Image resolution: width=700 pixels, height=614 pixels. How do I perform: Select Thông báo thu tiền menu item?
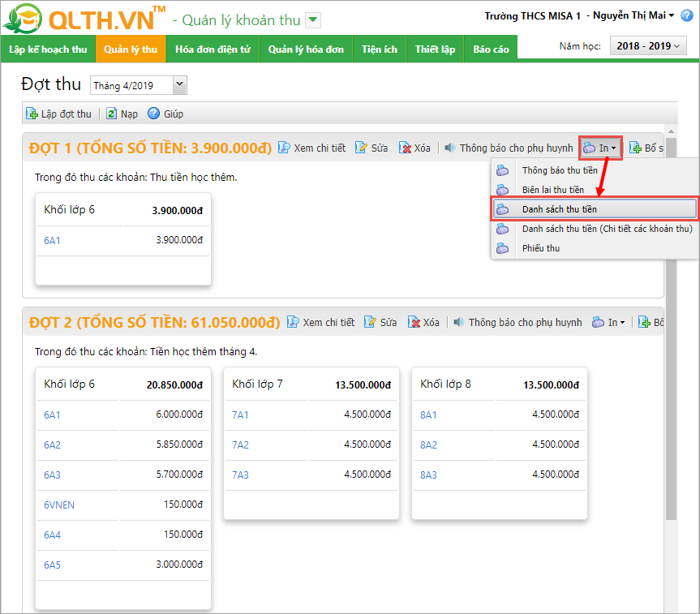click(595, 170)
